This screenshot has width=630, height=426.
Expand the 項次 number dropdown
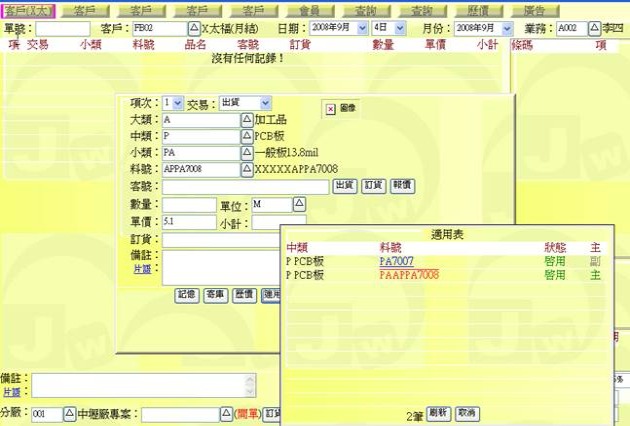(x=178, y=103)
